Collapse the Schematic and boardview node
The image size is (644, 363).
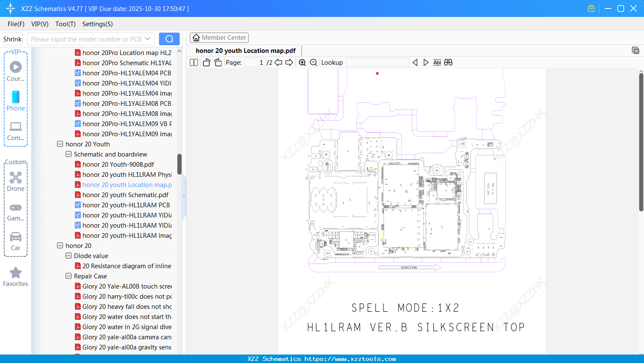[69, 154]
